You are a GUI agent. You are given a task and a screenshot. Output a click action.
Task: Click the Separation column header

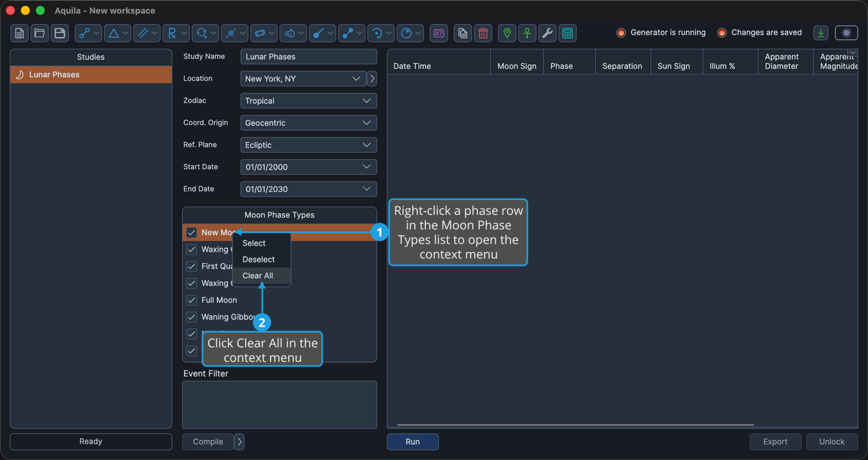[x=623, y=62]
